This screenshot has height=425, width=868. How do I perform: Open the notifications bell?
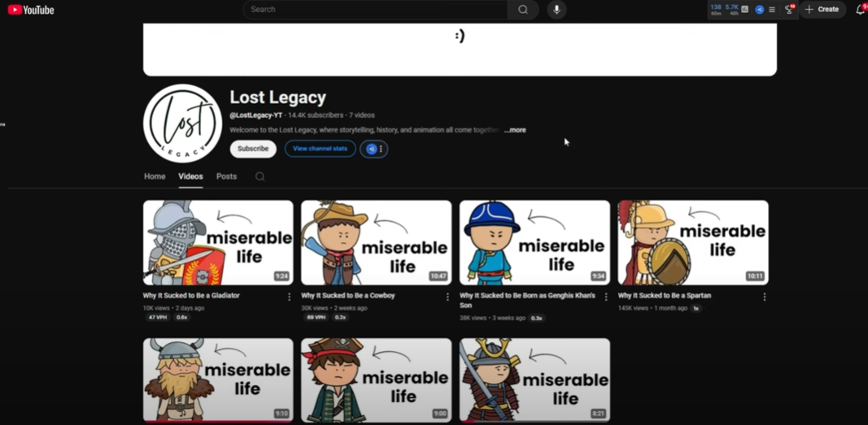click(x=860, y=10)
